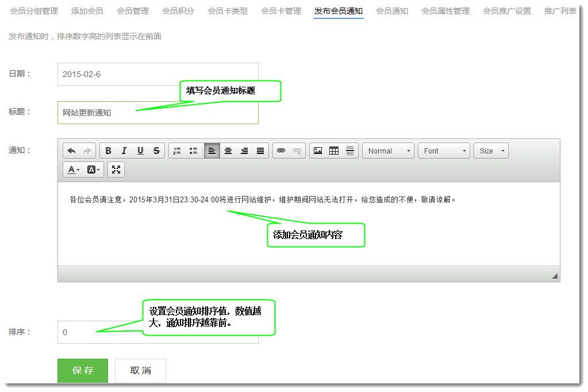
Task: Click the green 保存 button
Action: (83, 371)
